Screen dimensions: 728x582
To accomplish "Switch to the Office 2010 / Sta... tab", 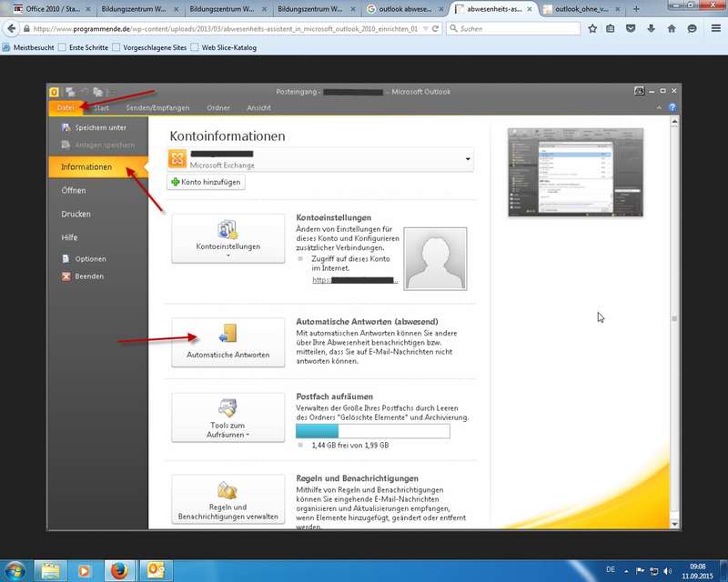I will (52, 9).
